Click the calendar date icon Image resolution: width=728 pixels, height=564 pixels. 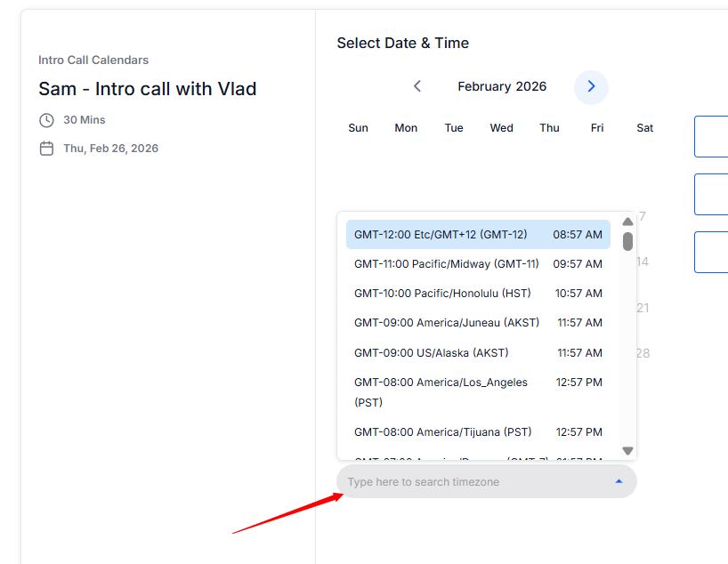coord(46,149)
